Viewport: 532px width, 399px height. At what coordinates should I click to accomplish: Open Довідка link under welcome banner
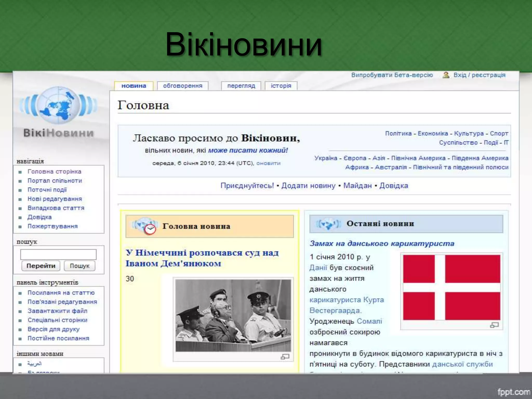[x=394, y=186]
